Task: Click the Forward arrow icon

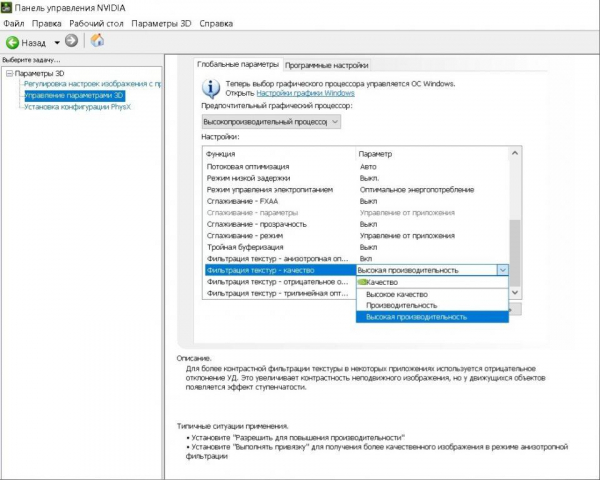Action: coord(71,41)
